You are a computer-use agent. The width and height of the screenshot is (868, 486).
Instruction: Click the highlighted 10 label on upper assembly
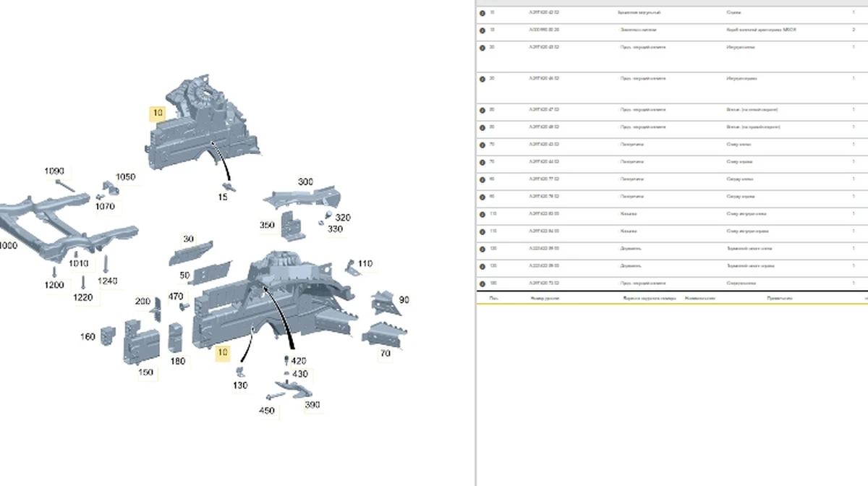tap(158, 113)
